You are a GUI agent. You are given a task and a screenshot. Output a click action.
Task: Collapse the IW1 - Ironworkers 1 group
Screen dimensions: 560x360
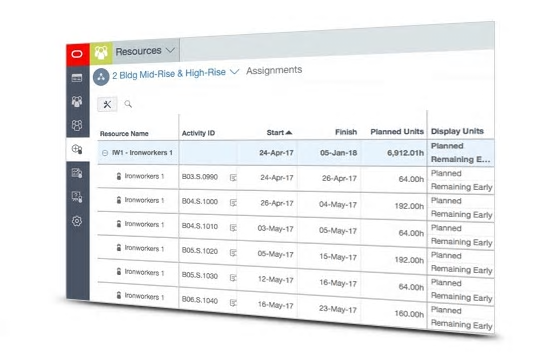click(105, 153)
